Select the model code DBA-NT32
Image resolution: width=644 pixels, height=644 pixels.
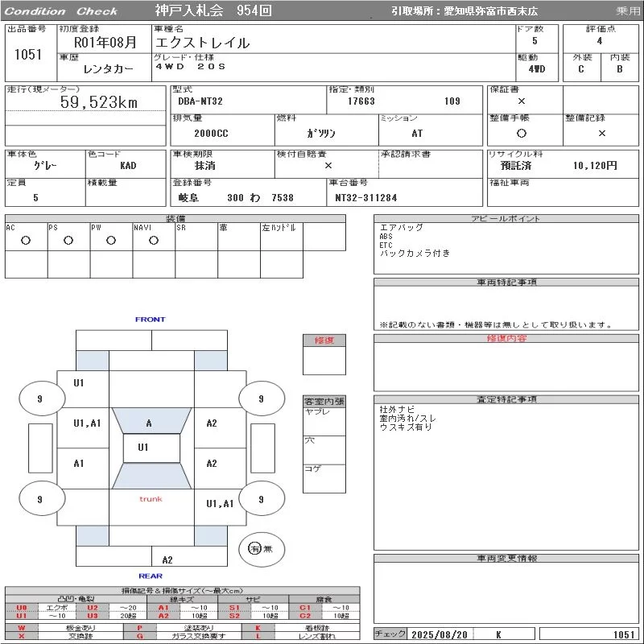point(200,101)
